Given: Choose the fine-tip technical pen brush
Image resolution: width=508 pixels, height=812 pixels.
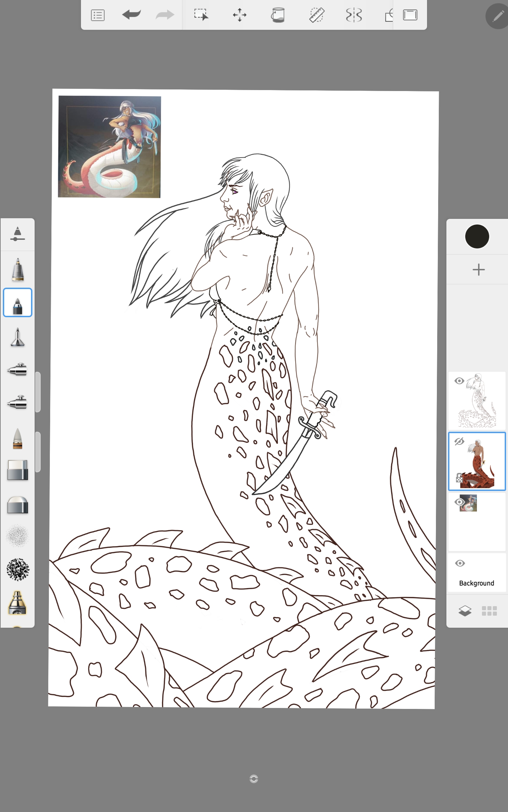Looking at the screenshot, I should click(17, 337).
